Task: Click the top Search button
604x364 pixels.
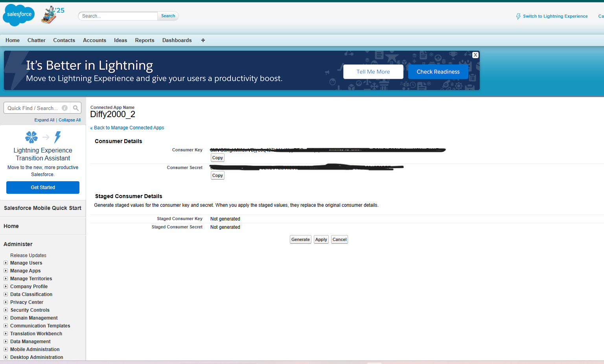Action: coord(168,16)
